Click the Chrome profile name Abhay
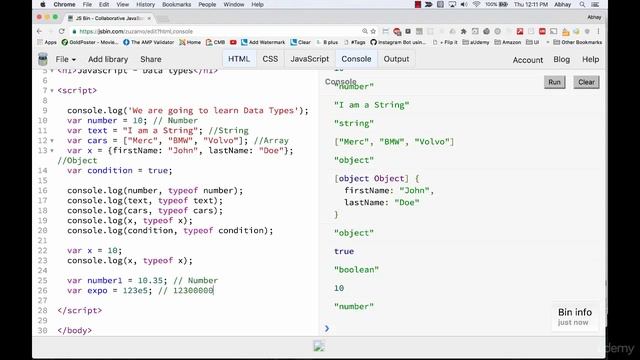The image size is (640, 360). (x=594, y=17)
